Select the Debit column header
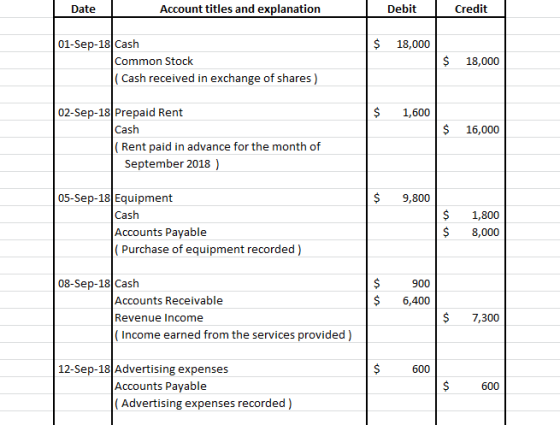 tap(401, 9)
